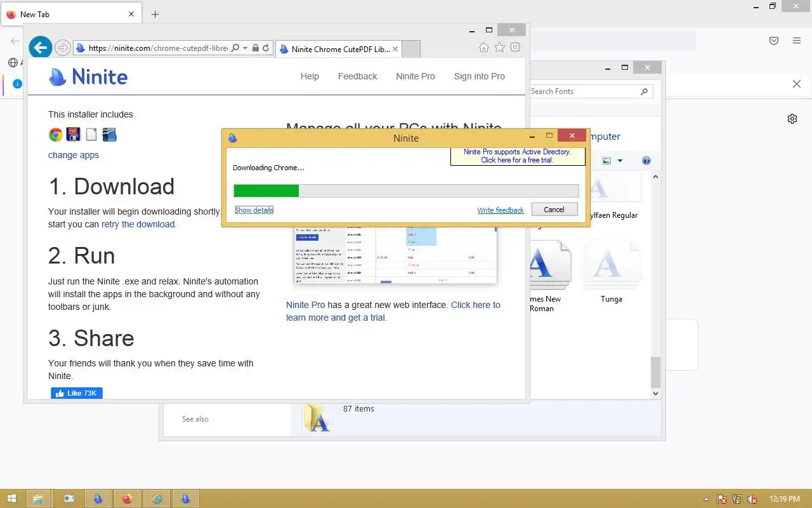
Task: Click the Fonts window view options icon
Action: pos(606,161)
